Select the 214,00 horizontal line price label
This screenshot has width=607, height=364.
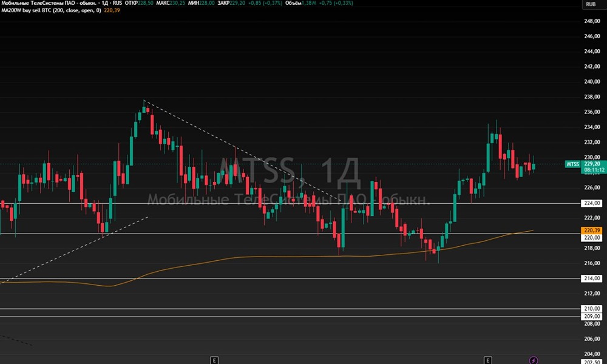pos(591,278)
